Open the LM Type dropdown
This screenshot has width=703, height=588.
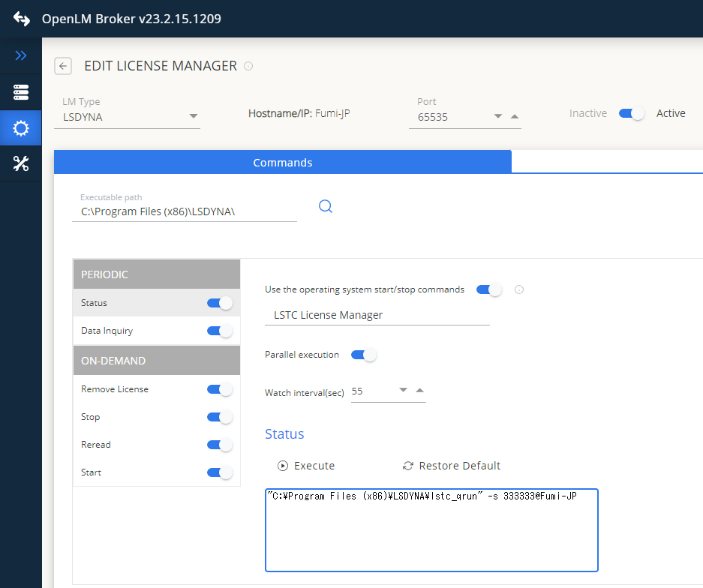194,116
